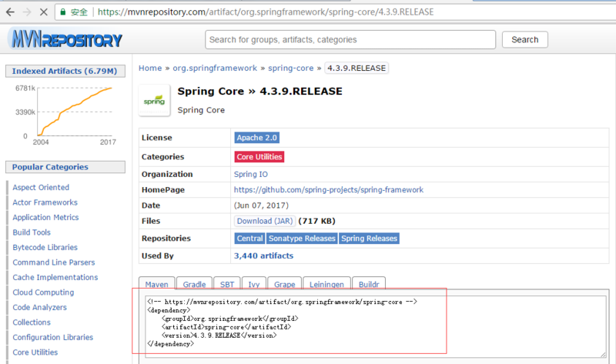Click the Spring Core » 4.3.9.RELEASE heading
This screenshot has width=616, height=364.
259,91
